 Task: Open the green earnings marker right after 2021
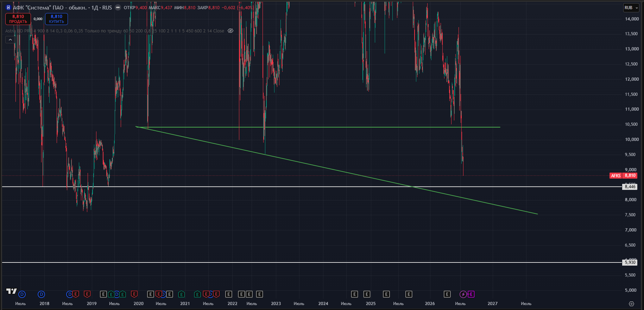pos(197,294)
